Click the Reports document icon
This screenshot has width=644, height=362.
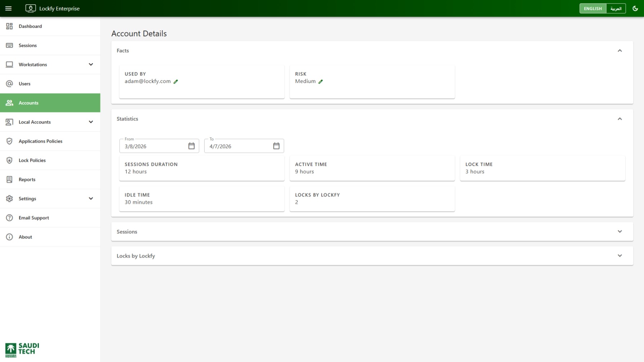tap(9, 179)
